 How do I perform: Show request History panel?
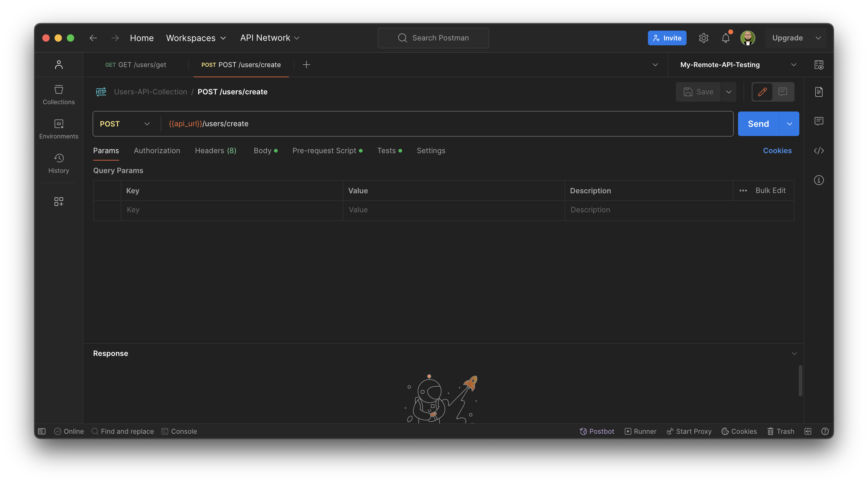[59, 163]
